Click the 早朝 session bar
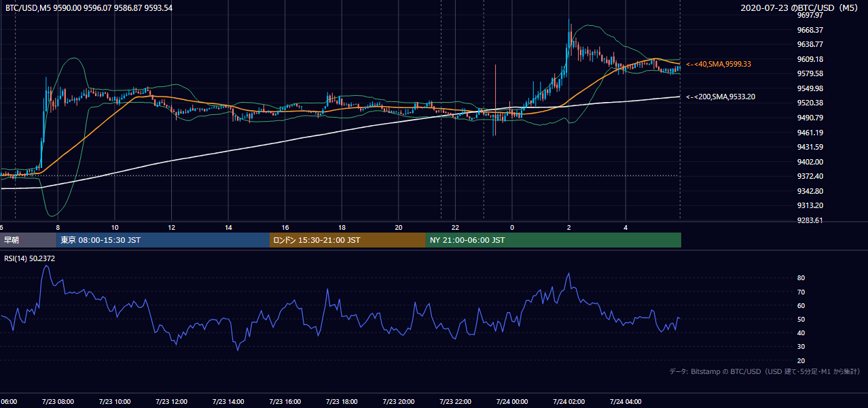This screenshot has width=868, height=408. coord(28,240)
